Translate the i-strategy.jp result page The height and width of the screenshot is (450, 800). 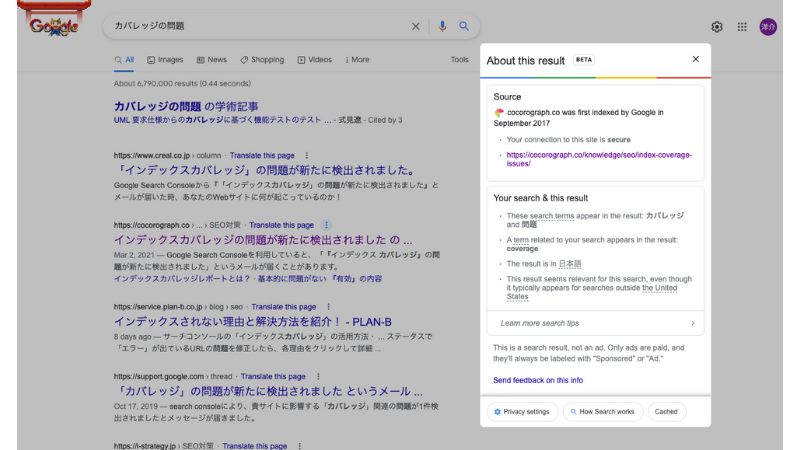[x=255, y=446]
